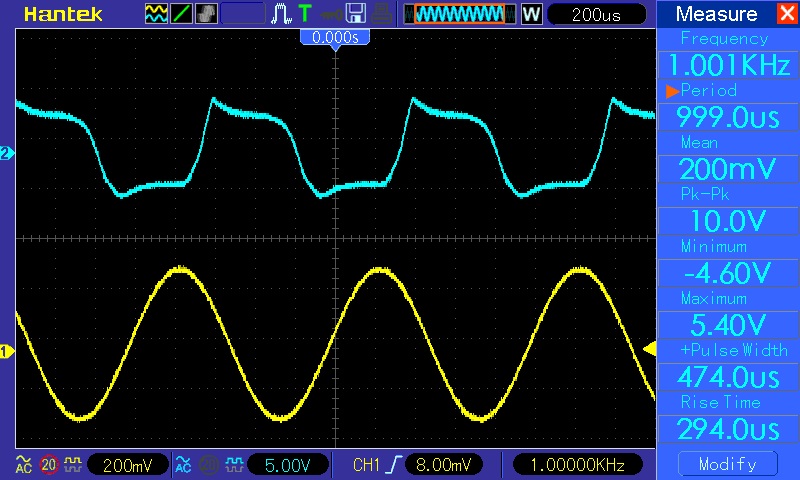Open the 200us timebase setting

point(597,14)
